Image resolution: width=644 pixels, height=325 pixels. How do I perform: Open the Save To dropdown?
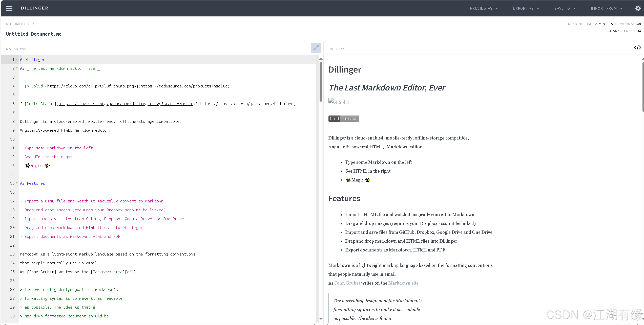pyautogui.click(x=565, y=8)
